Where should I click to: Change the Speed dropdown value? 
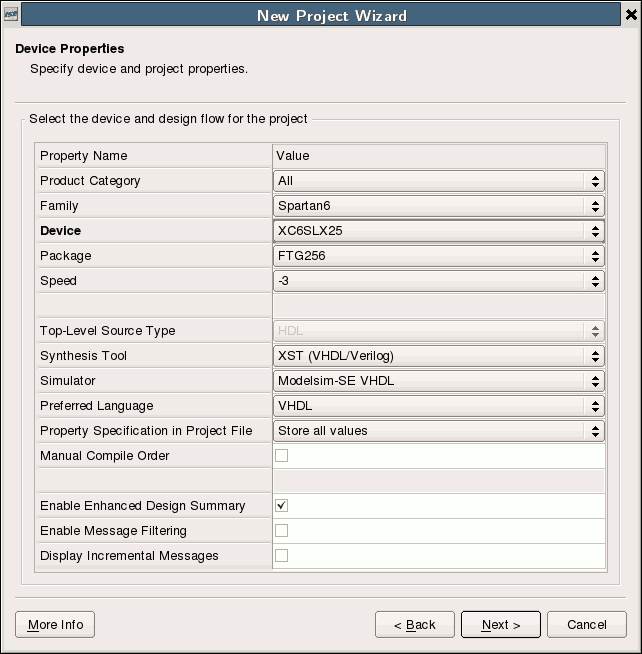438,281
